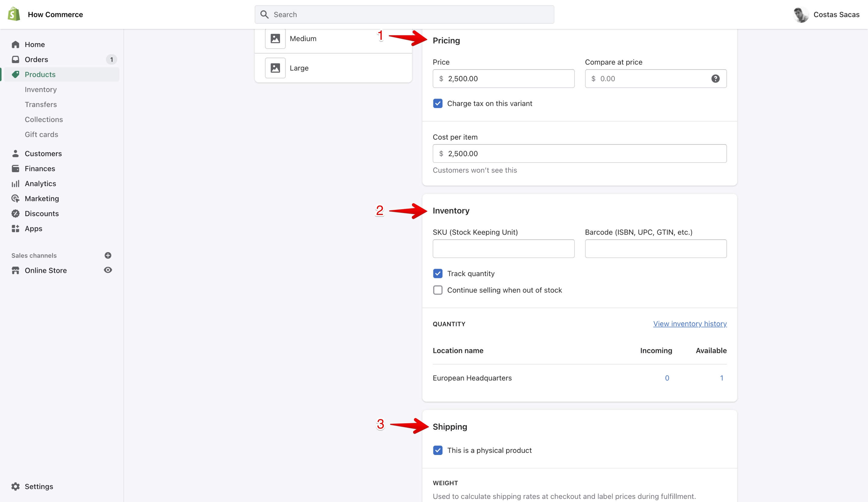The height and width of the screenshot is (502, 868).
Task: Open View inventory history link
Action: pyautogui.click(x=690, y=324)
